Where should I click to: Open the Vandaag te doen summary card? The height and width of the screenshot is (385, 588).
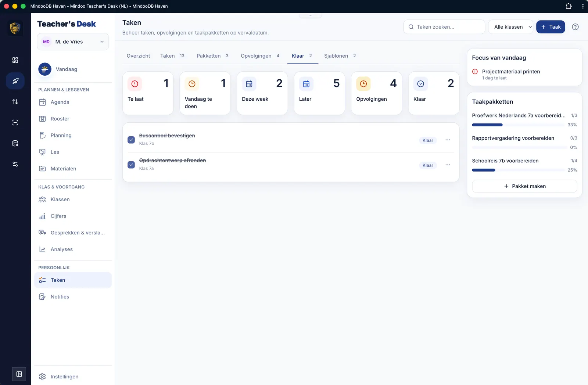pos(205,93)
